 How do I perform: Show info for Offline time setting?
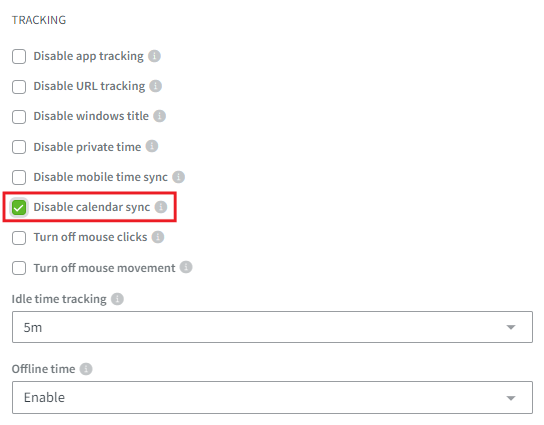pos(86,369)
